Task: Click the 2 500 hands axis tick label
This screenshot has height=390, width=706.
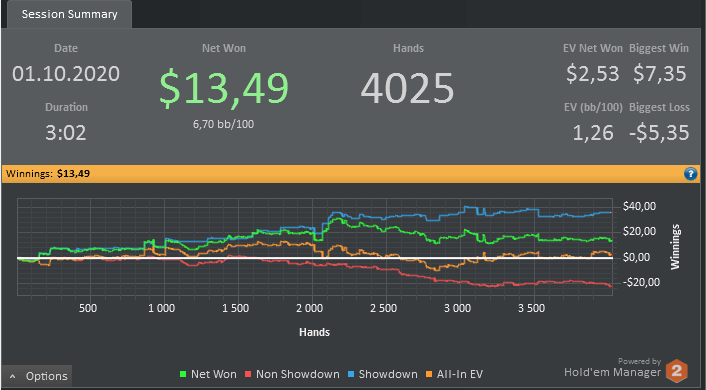Action: [384, 308]
